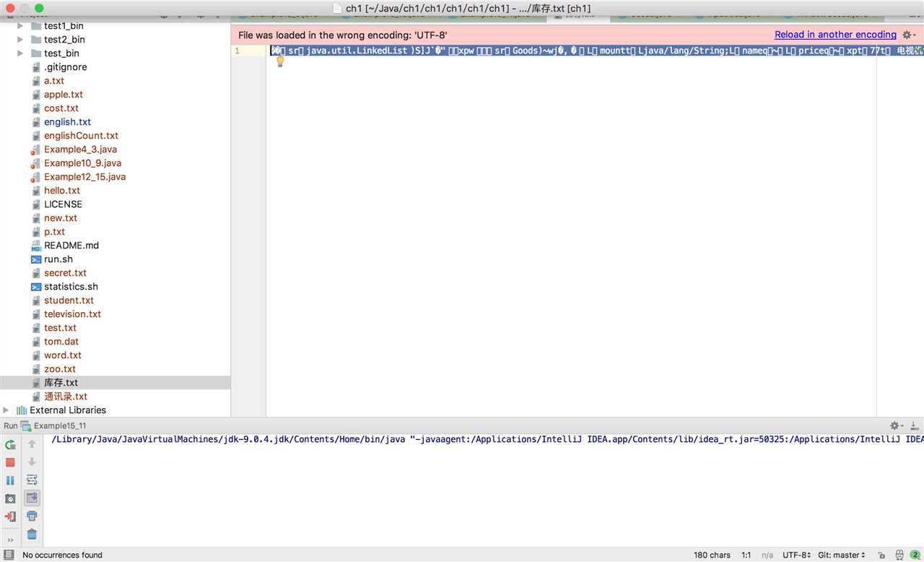Open statistics.sh script
Viewport: 924px width, 562px height.
71,287
